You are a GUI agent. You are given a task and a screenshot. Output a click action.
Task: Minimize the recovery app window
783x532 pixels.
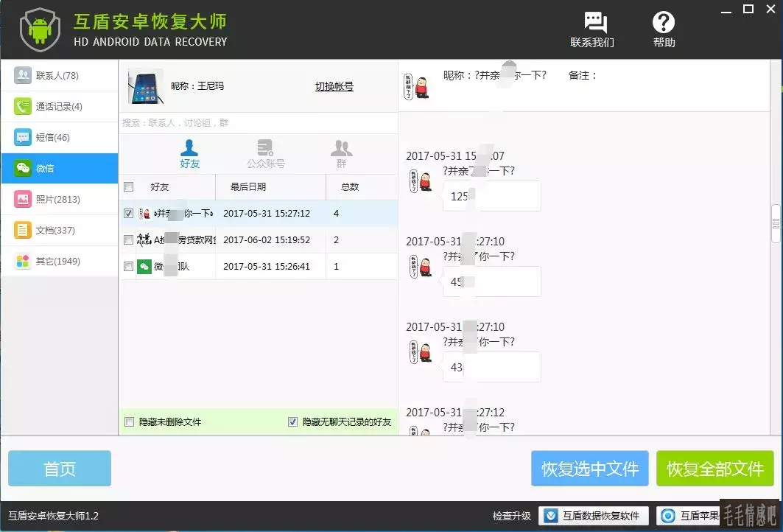click(x=726, y=10)
